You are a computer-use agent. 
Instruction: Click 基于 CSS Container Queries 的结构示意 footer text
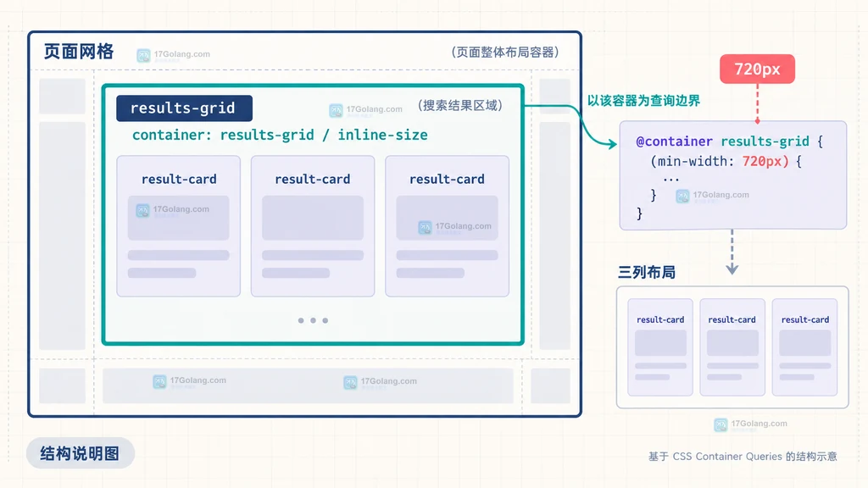coord(743,457)
